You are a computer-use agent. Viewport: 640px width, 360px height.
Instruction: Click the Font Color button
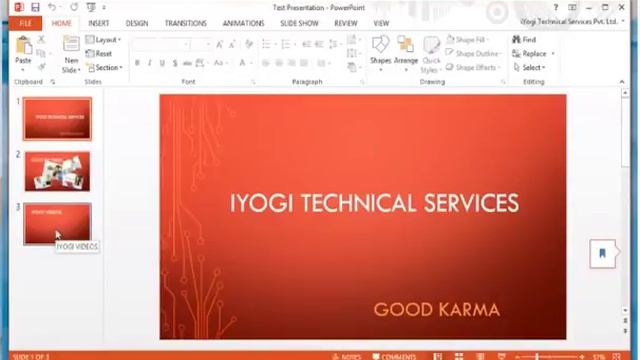242,63
